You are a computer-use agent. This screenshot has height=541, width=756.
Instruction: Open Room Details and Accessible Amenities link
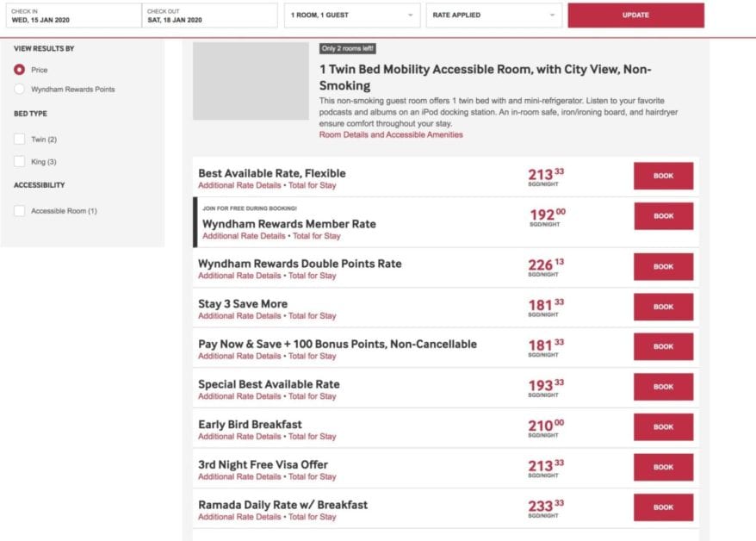click(x=391, y=135)
